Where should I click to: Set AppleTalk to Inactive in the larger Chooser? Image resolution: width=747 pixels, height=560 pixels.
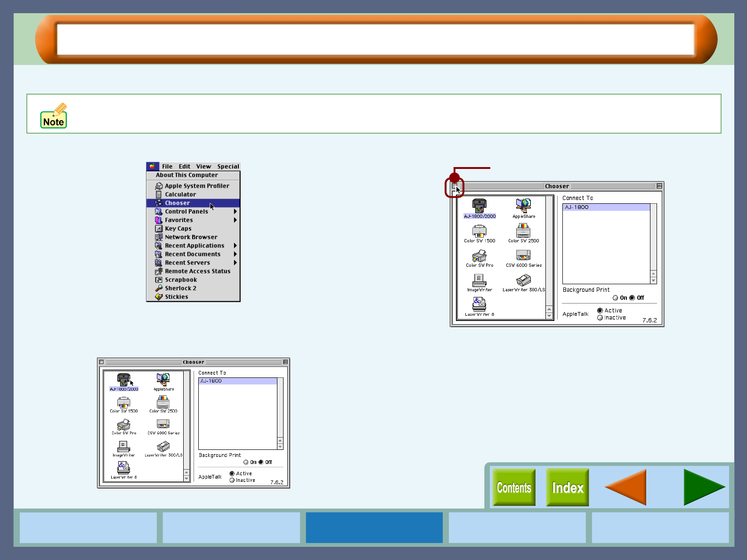tap(600, 318)
